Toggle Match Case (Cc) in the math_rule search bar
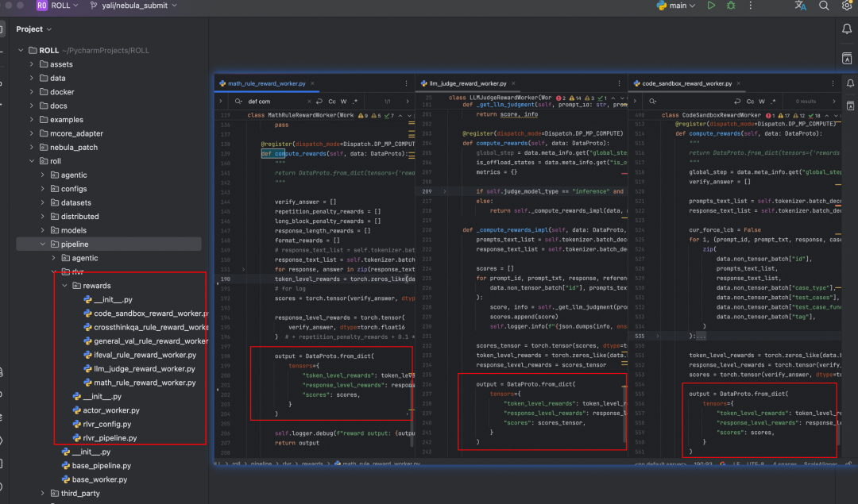Viewport: 858px width, 504px height. coord(332,102)
